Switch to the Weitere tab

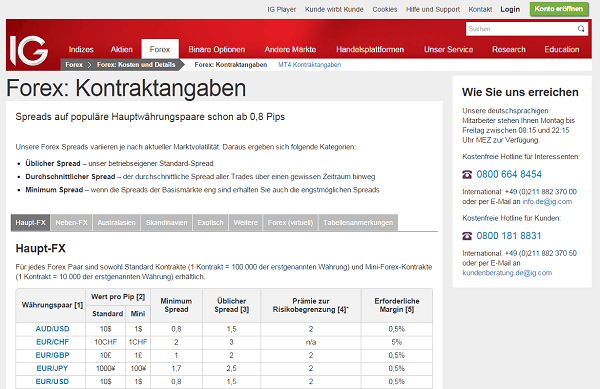point(246,223)
